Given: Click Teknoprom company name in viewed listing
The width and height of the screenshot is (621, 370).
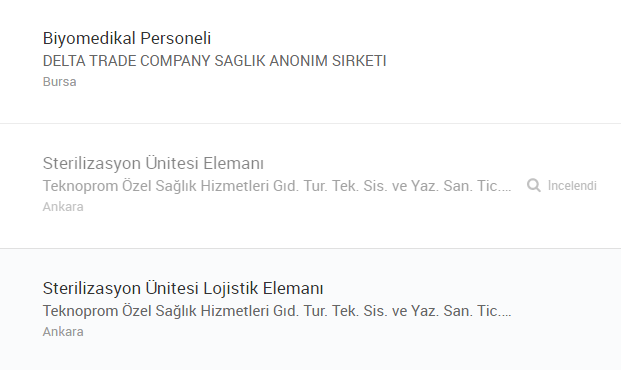Looking at the screenshot, I should tap(277, 186).
